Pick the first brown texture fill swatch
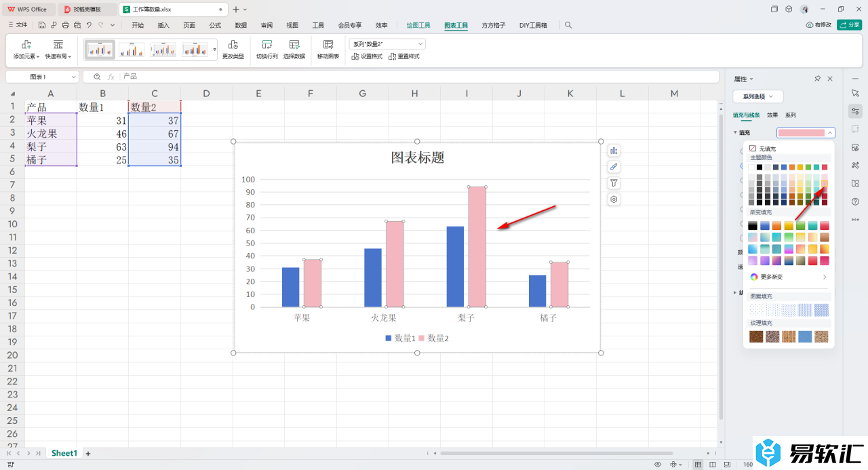Image resolution: width=868 pixels, height=470 pixels. tap(756, 336)
